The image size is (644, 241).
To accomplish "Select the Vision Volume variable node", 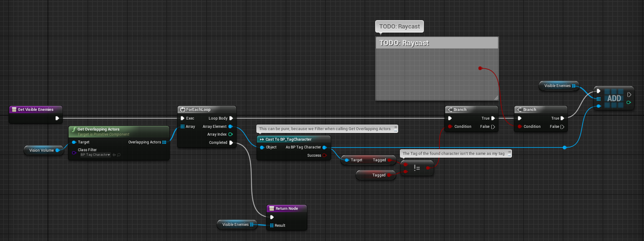I will [x=41, y=150].
